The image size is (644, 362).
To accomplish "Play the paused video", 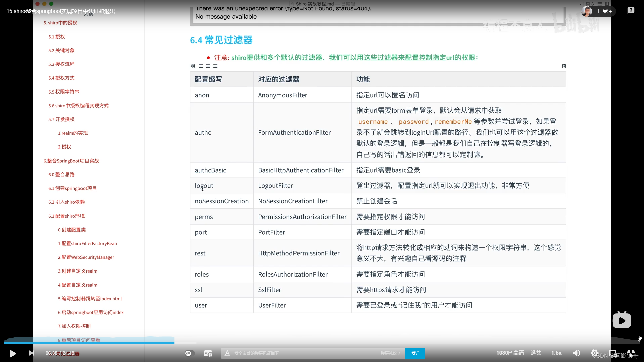I will 12,353.
